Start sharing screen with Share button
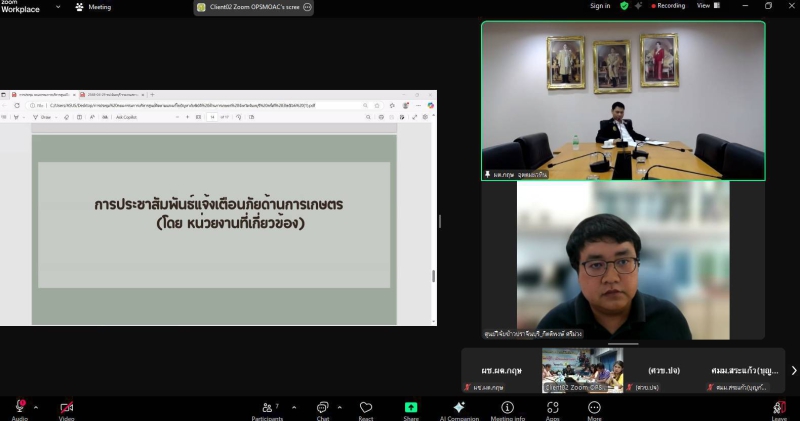 (x=411, y=409)
